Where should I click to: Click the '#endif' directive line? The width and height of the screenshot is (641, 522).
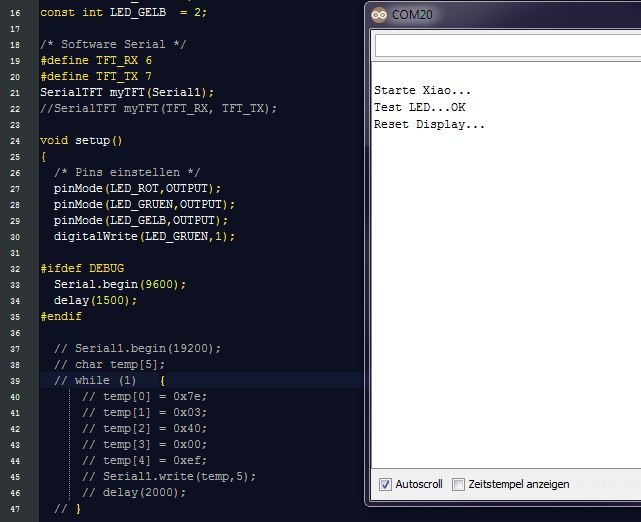(x=61, y=316)
